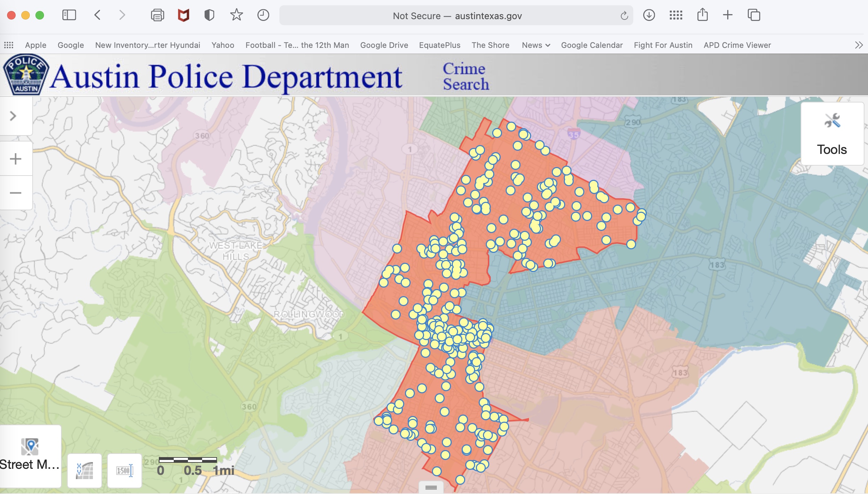Click the grid apps icon in the toolbar
The width and height of the screenshot is (868, 494).
pyautogui.click(x=676, y=15)
